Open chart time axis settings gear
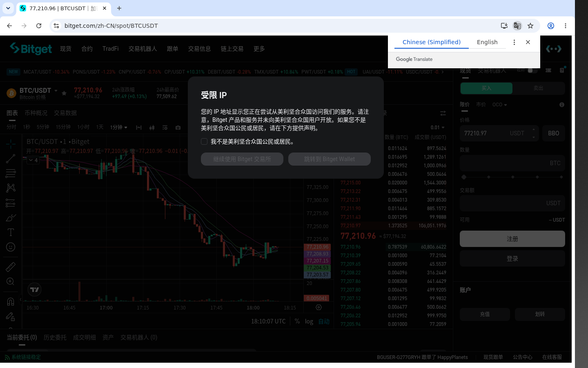This screenshot has width=588, height=368. point(319,307)
